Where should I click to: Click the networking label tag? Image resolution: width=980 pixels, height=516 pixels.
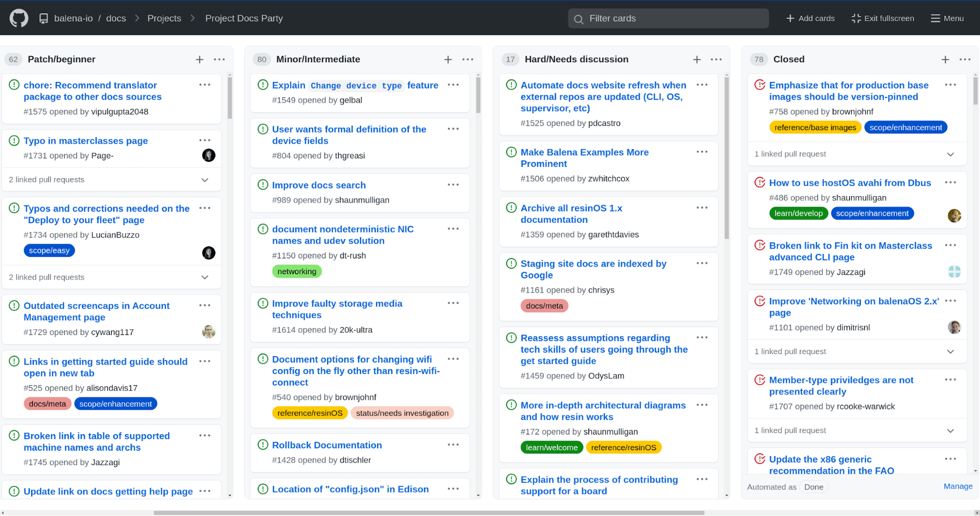pyautogui.click(x=297, y=272)
